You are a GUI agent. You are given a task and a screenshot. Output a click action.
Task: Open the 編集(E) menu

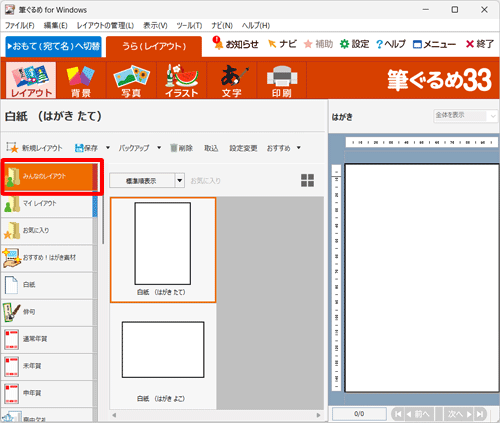(x=56, y=25)
